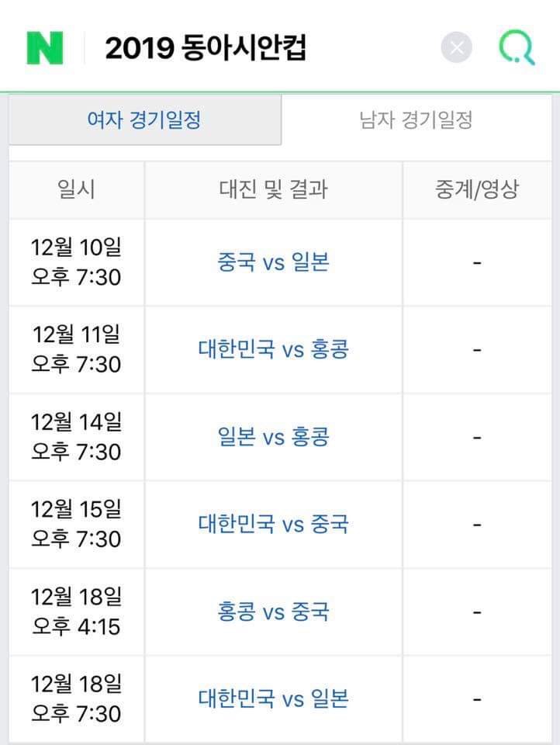
Task: Switch to 남자 경기일정 tab
Action: [416, 120]
